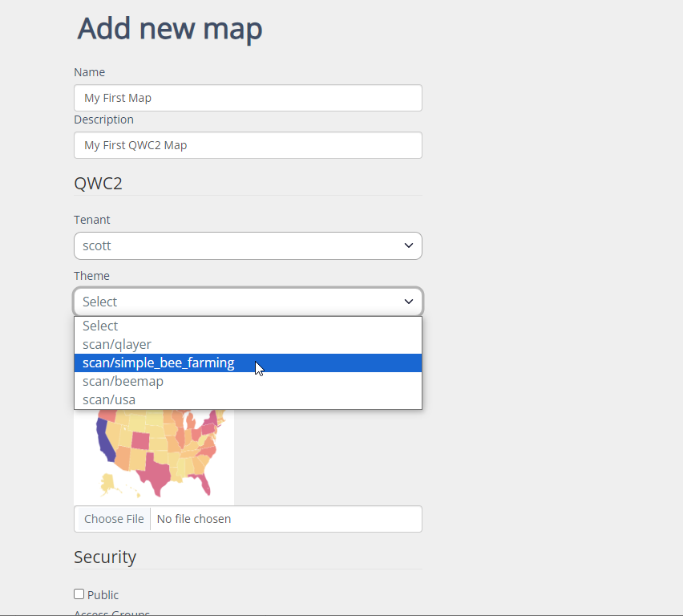Tick the Public checkbox
The image size is (683, 616).
tap(79, 594)
